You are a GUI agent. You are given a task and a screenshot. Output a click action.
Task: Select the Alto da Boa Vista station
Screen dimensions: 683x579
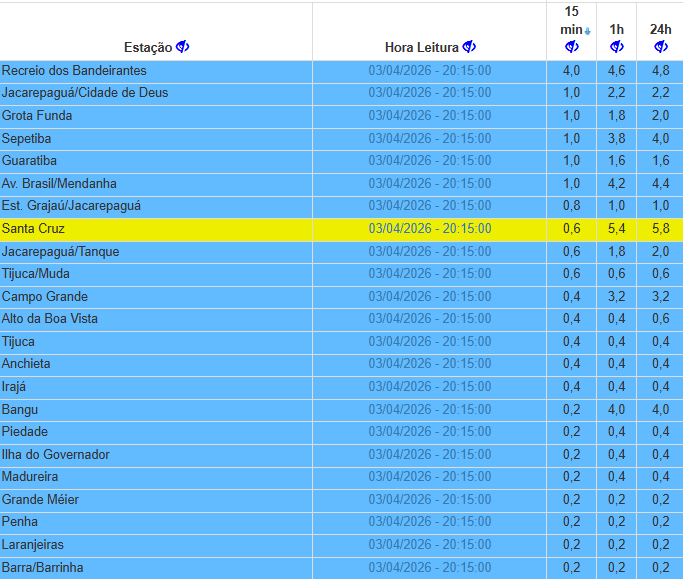[50, 318]
